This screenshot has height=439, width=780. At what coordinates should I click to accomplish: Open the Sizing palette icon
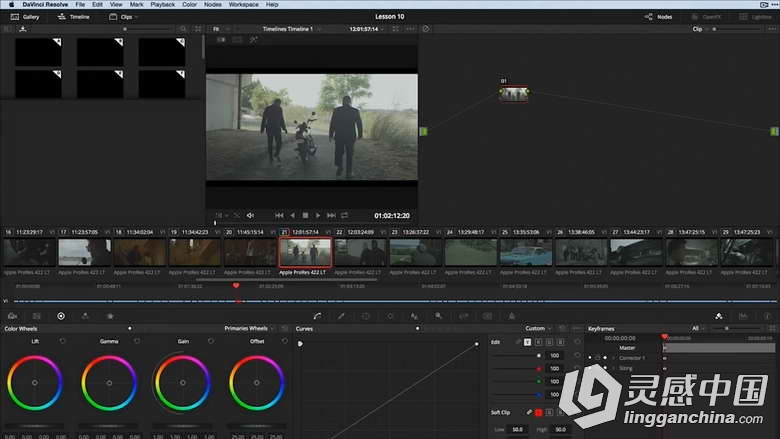pos(463,316)
